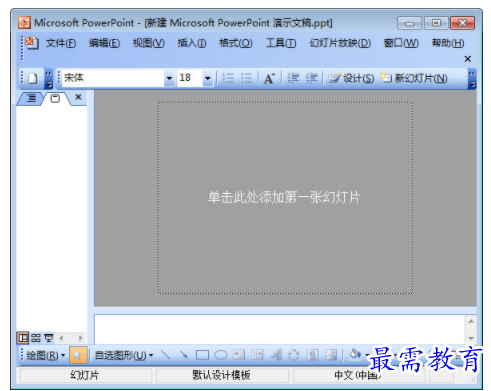The image size is (491, 391).
Task: Click 中文(中国) language indicator
Action: 358,376
